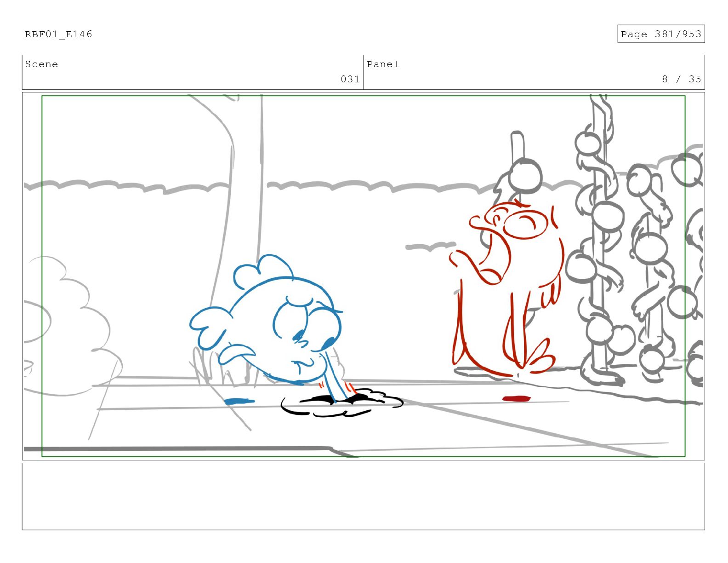Click the Panel label
The image size is (728, 563).
pyautogui.click(x=383, y=64)
